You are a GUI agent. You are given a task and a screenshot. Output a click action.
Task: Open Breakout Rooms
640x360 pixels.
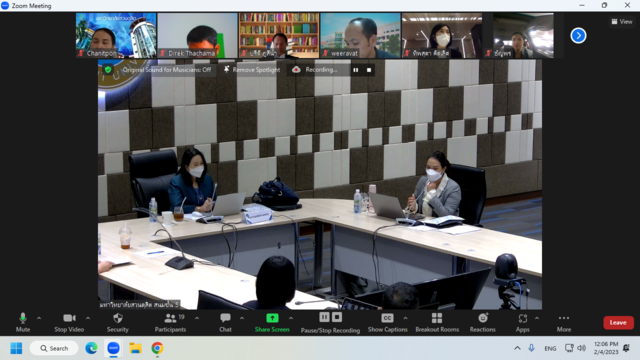pyautogui.click(x=437, y=322)
